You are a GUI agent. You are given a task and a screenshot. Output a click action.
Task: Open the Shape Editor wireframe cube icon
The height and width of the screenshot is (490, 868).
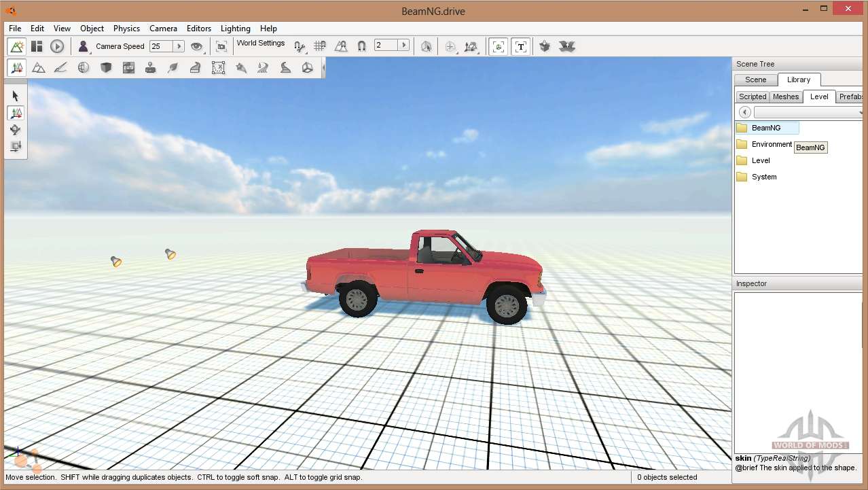pyautogui.click(x=308, y=67)
